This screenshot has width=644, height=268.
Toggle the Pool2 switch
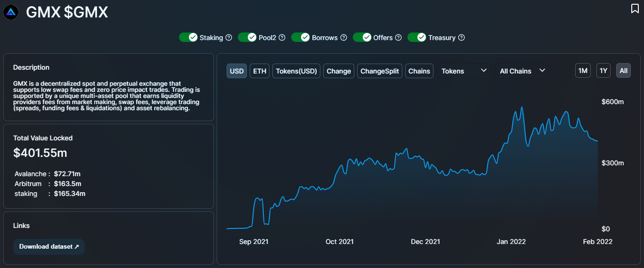(247, 37)
